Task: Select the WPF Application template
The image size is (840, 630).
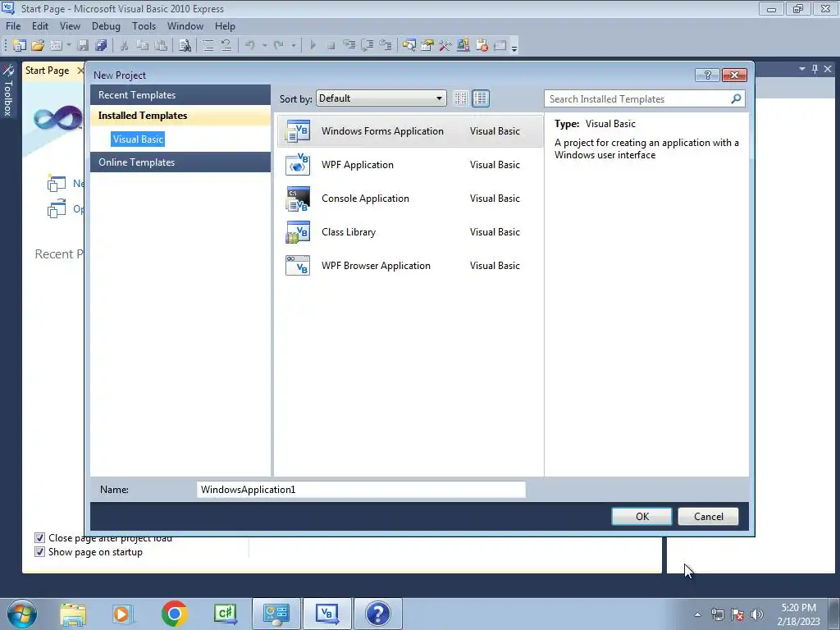Action: tap(410, 164)
